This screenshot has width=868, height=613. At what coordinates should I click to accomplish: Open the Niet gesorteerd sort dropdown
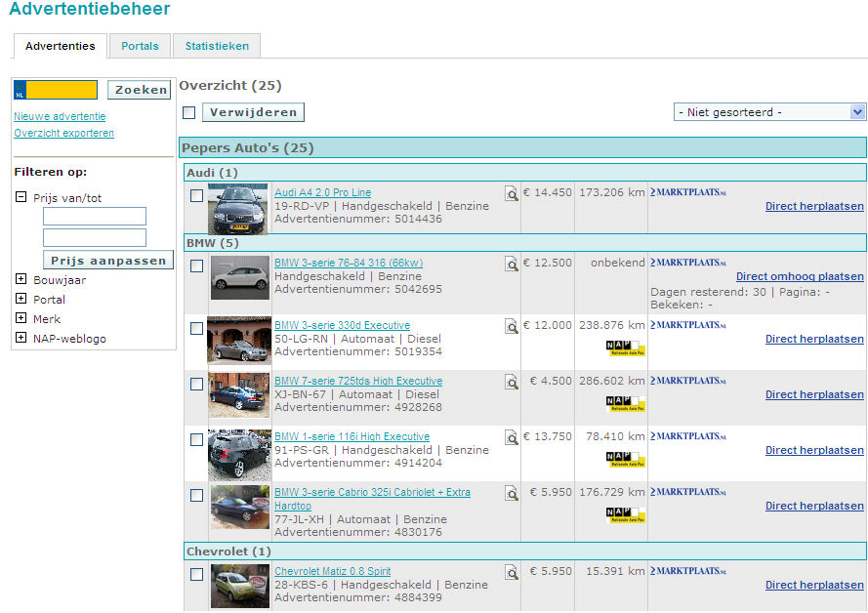click(769, 112)
